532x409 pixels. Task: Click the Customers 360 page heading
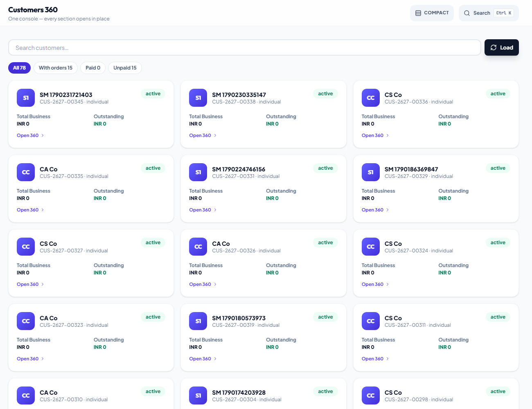tap(33, 10)
